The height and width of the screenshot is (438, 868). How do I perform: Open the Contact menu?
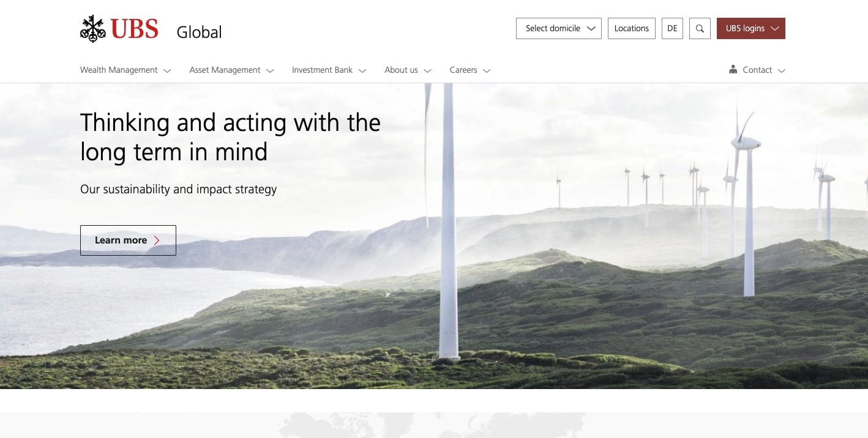[757, 70]
